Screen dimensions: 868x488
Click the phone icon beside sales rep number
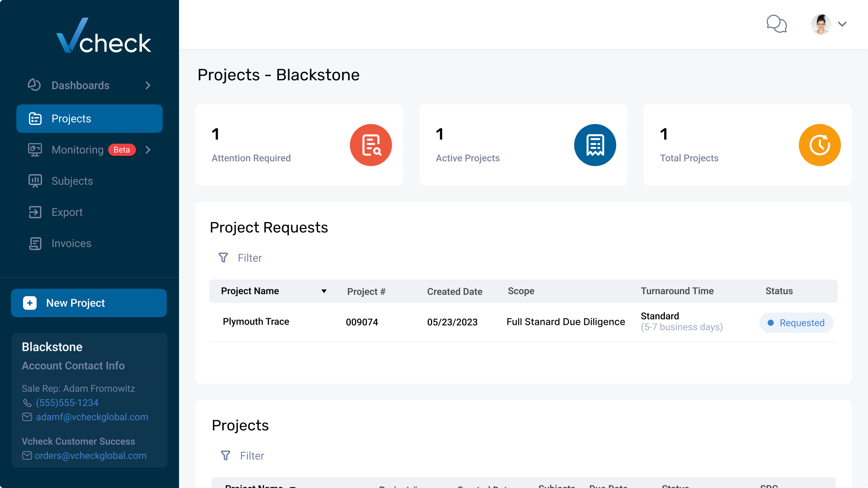27,403
